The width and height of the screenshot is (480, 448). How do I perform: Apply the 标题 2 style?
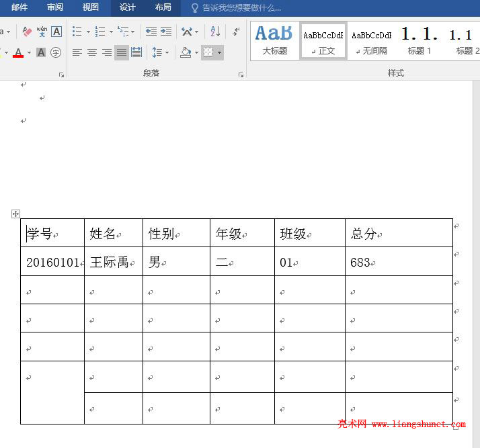point(463,41)
